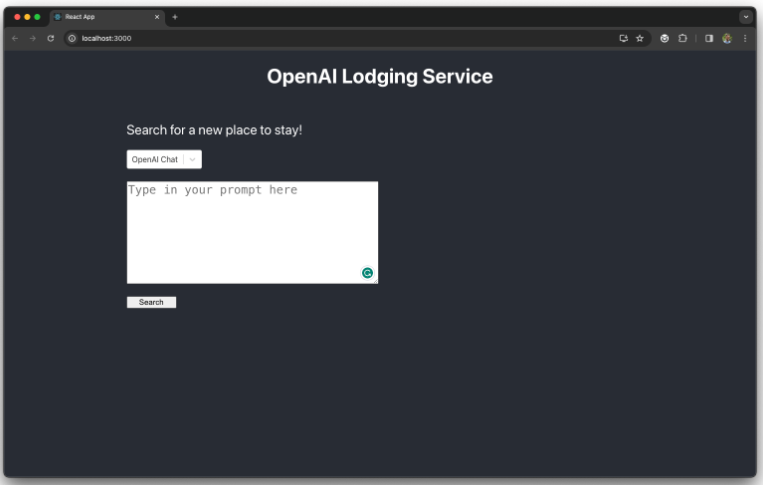The image size is (763, 485).
Task: Click the user profile avatar
Action: click(x=727, y=38)
